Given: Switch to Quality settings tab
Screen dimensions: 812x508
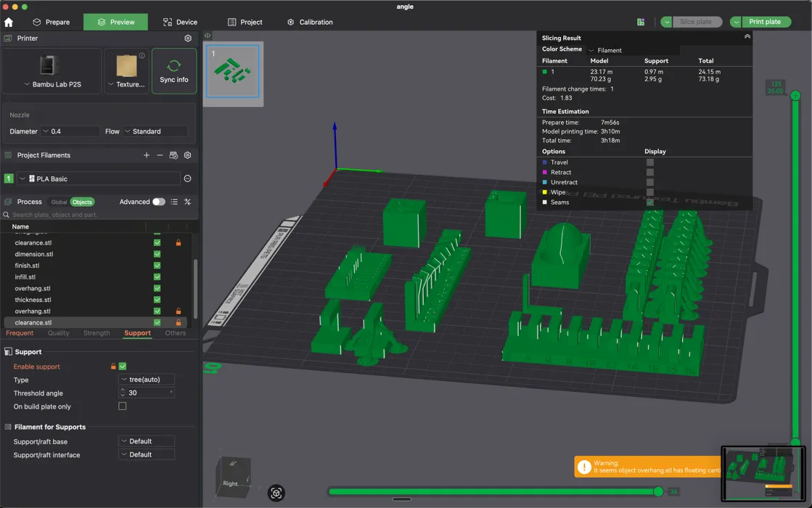Looking at the screenshot, I should [58, 333].
